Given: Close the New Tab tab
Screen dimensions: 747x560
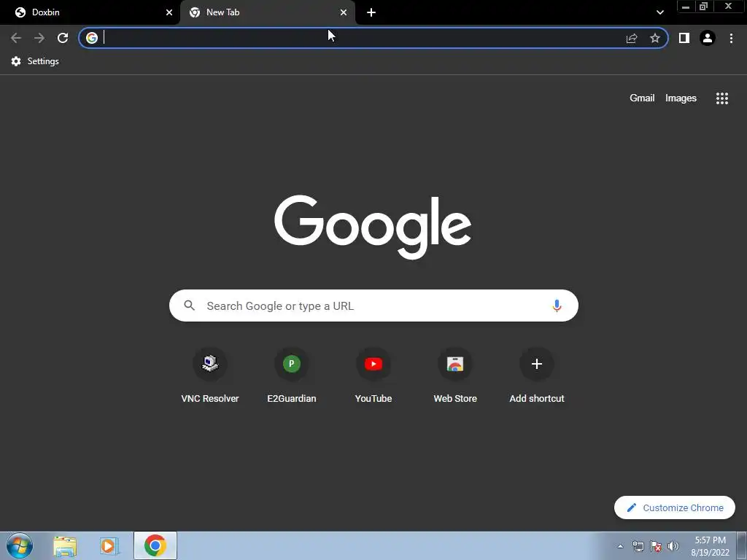Looking at the screenshot, I should 344,12.
